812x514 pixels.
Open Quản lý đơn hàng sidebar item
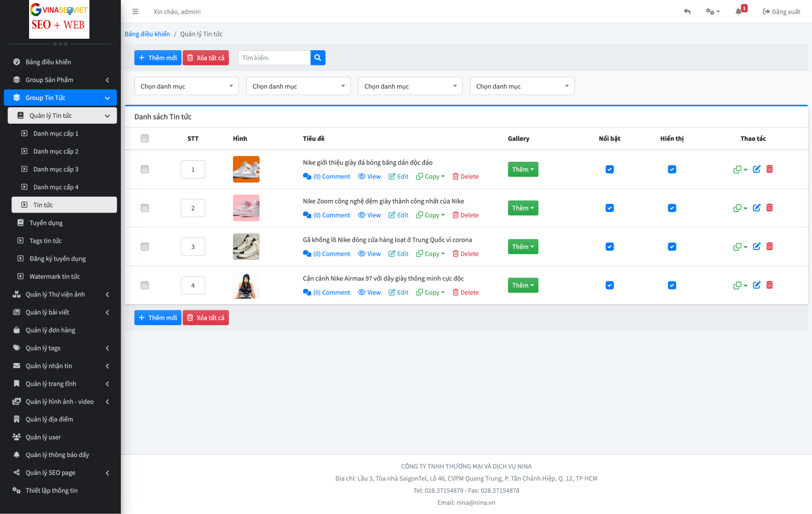tap(60, 330)
